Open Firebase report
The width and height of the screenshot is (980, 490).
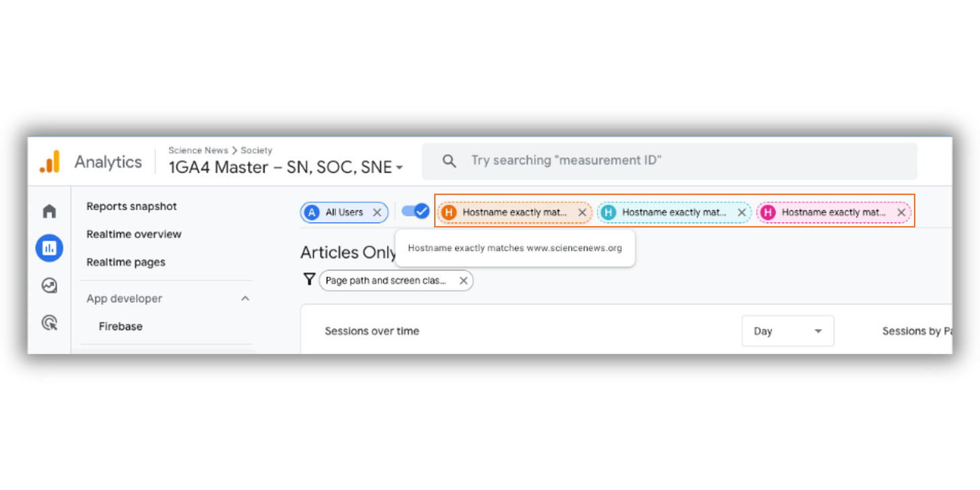pos(120,326)
